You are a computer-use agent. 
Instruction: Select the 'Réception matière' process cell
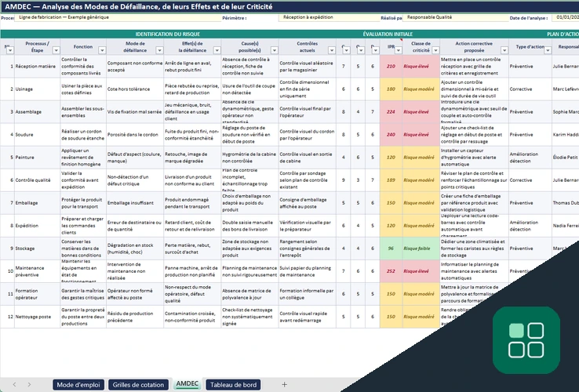(x=38, y=67)
